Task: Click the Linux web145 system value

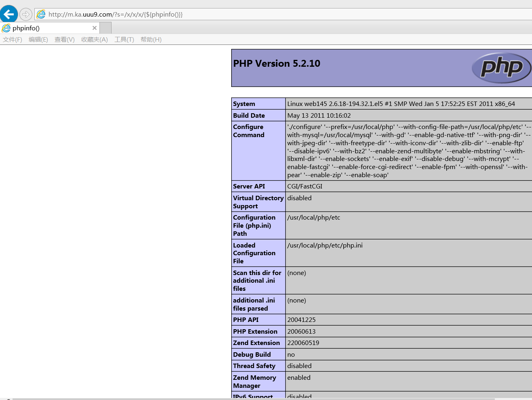Action: [401, 104]
